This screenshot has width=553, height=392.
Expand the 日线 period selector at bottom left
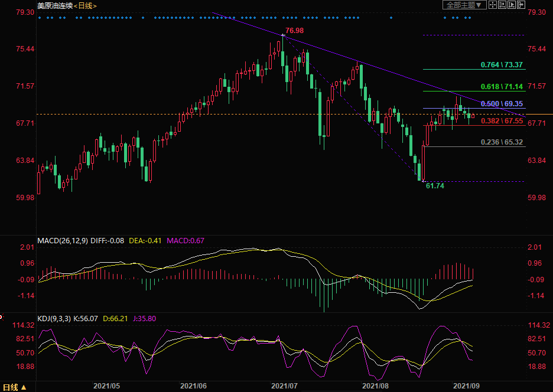[17, 387]
